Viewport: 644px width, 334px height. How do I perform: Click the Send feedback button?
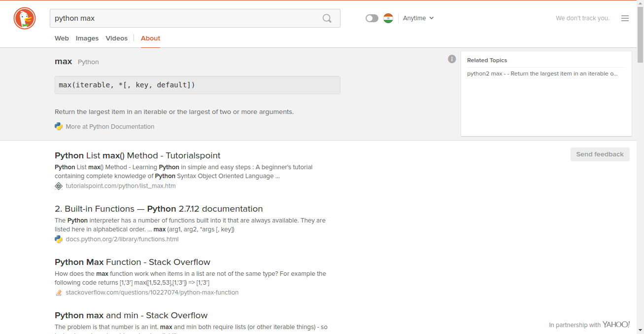600,154
